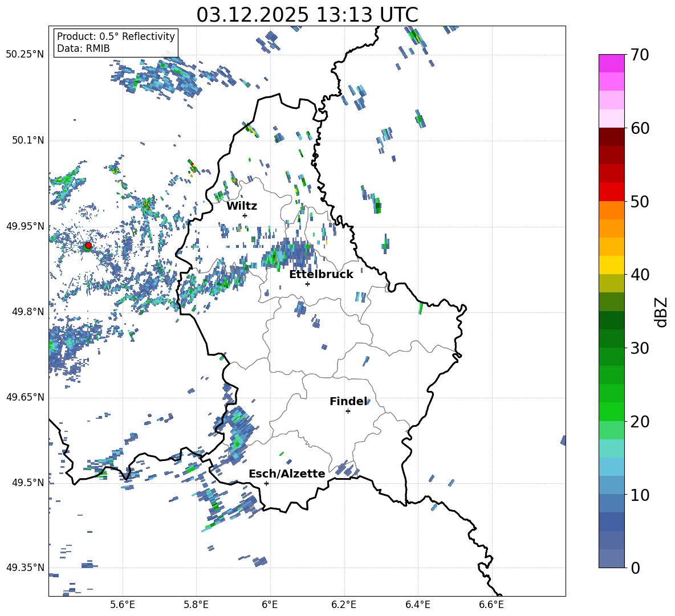Click the 6.4°E longitude label
The height and width of the screenshot is (616, 675).
click(x=417, y=605)
